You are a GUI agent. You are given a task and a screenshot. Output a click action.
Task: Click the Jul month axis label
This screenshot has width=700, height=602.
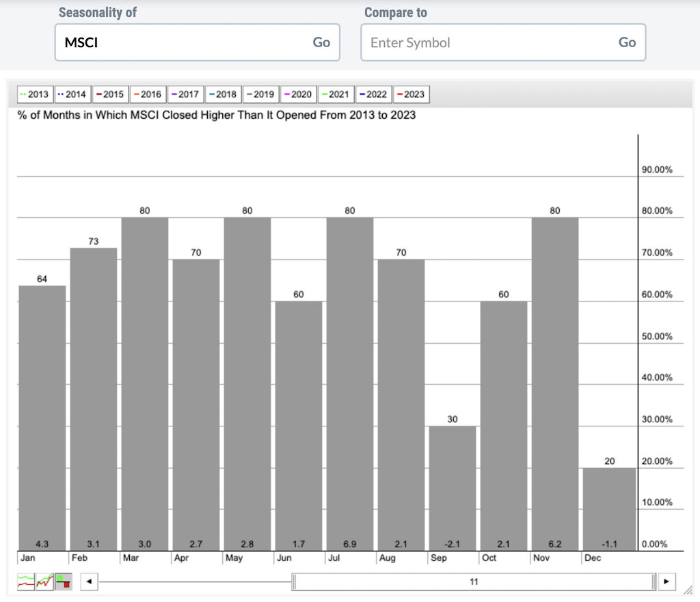[x=334, y=558]
